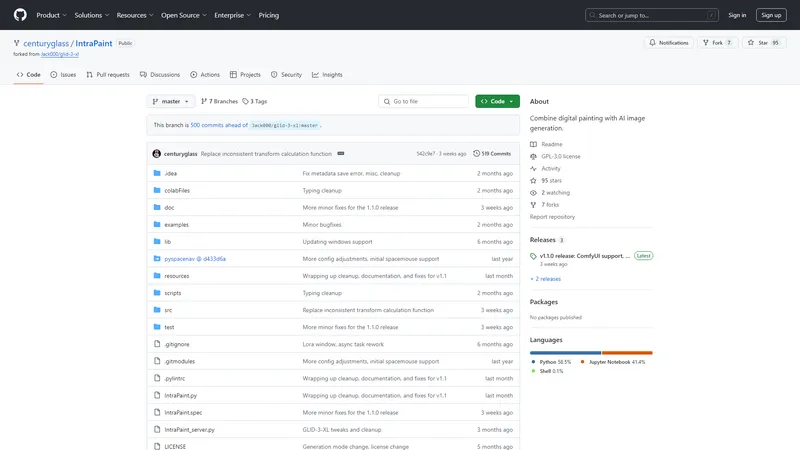800x450 pixels.
Task: Open the scripts folder
Action: click(x=172, y=293)
